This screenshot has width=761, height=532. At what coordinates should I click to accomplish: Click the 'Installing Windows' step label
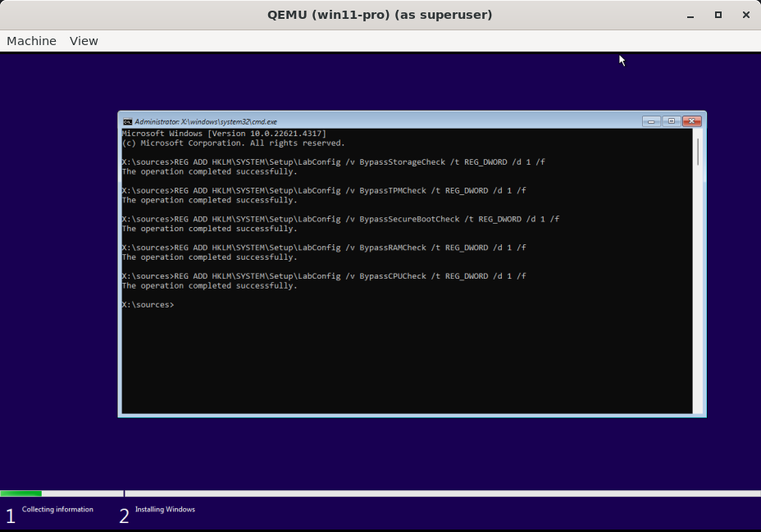pyautogui.click(x=165, y=509)
